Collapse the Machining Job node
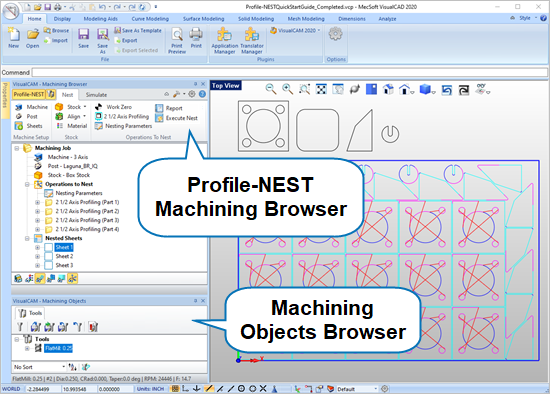 point(16,148)
